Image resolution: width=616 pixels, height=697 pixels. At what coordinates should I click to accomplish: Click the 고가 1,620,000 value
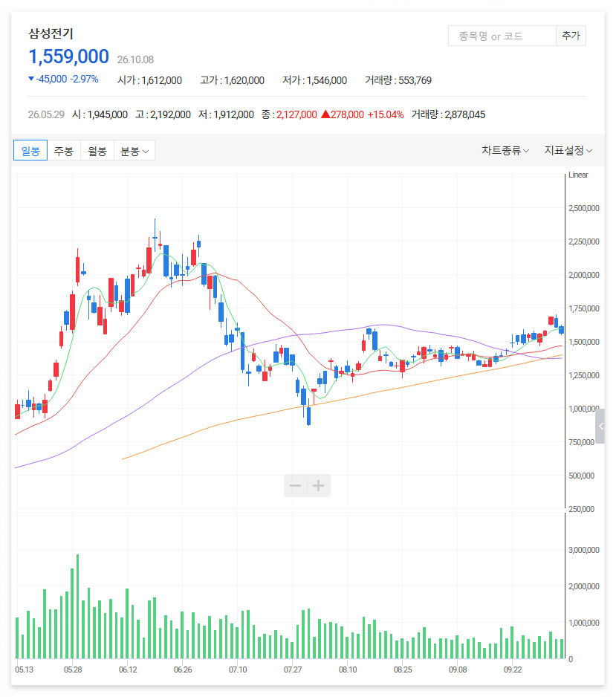[x=232, y=80]
